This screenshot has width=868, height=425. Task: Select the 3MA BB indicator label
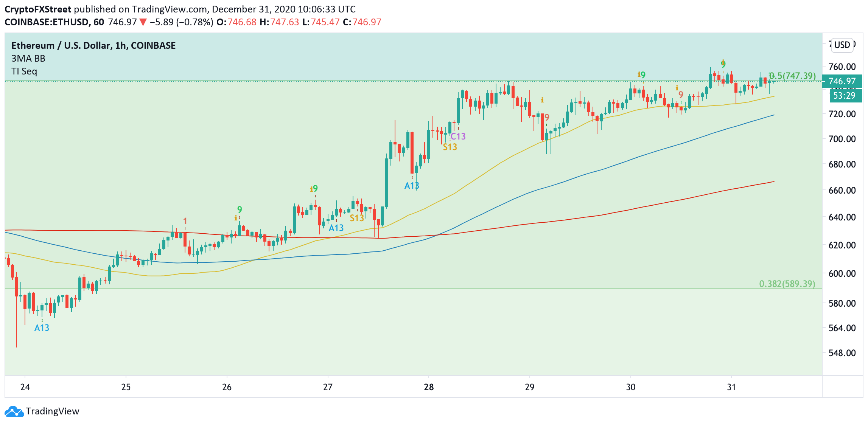[x=28, y=59]
